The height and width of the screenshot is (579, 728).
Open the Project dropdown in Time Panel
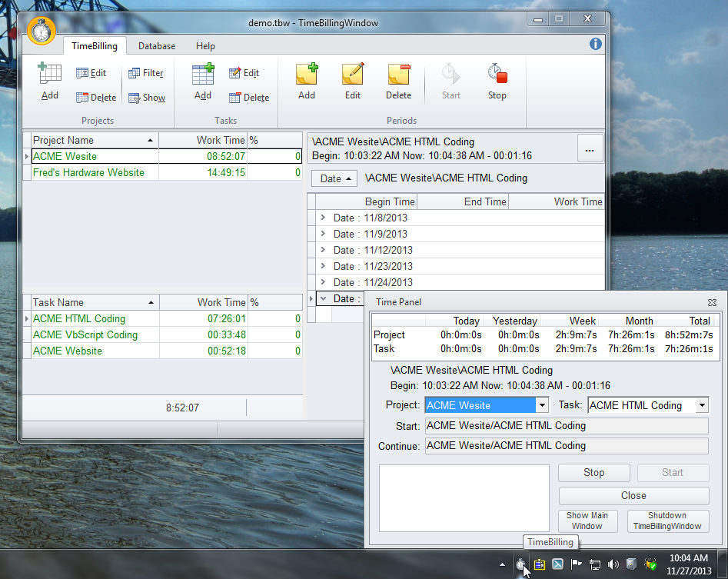(542, 405)
